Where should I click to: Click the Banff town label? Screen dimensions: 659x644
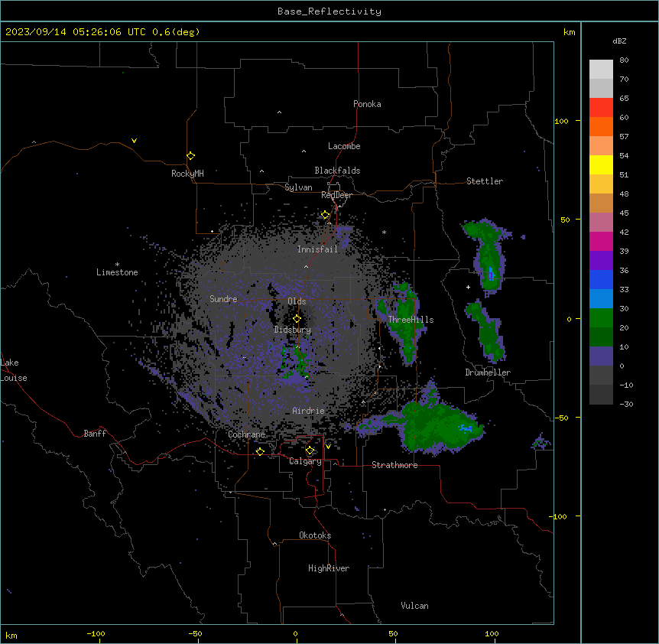pos(95,434)
